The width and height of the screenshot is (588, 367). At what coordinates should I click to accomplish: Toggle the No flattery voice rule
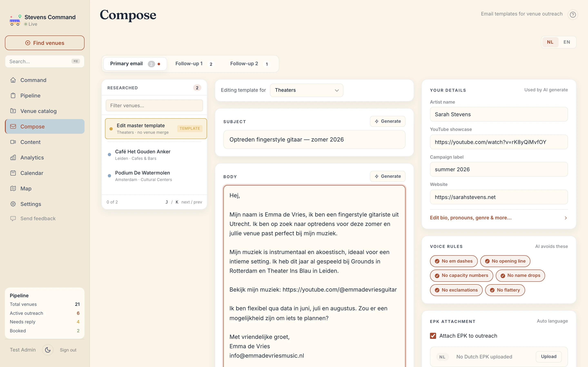click(x=505, y=290)
